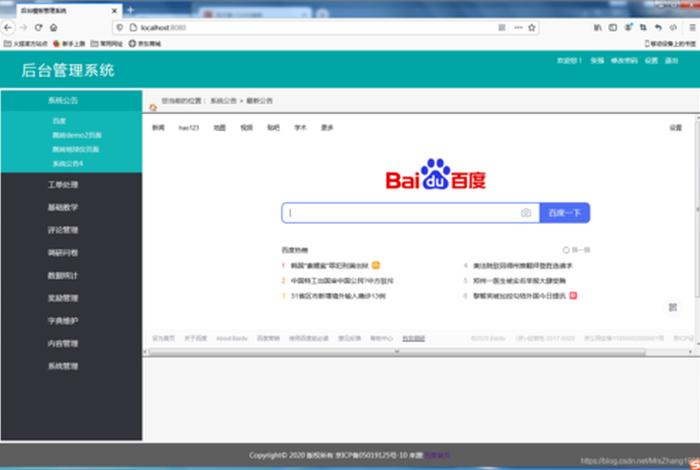Collapse the 系统公告 sidebar menu
The image size is (700, 470).
[71, 100]
